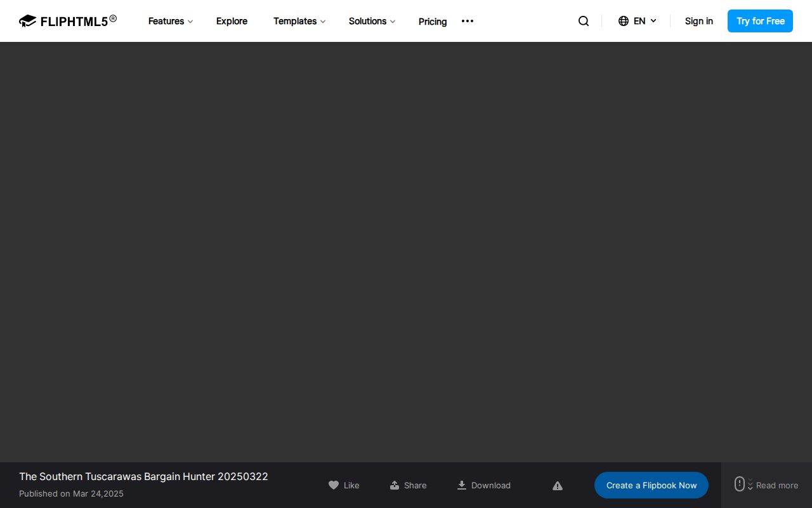Open the three-dots more menu

point(468,21)
